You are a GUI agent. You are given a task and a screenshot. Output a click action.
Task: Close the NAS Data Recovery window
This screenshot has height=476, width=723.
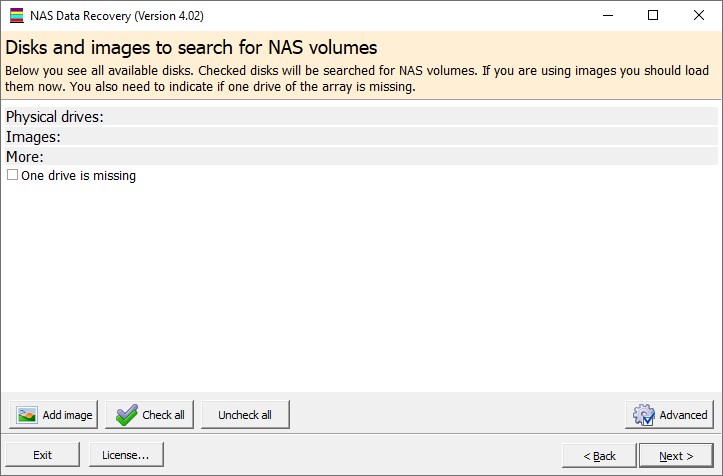[x=699, y=15]
